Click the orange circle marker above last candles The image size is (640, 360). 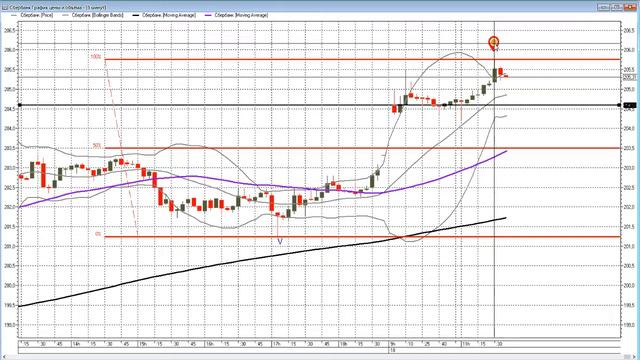tap(494, 42)
